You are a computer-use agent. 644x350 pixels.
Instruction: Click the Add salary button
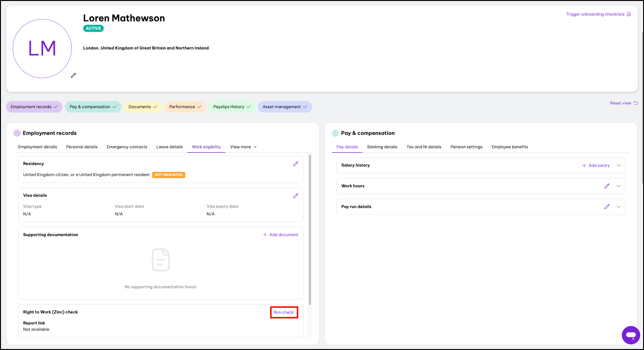tap(596, 166)
